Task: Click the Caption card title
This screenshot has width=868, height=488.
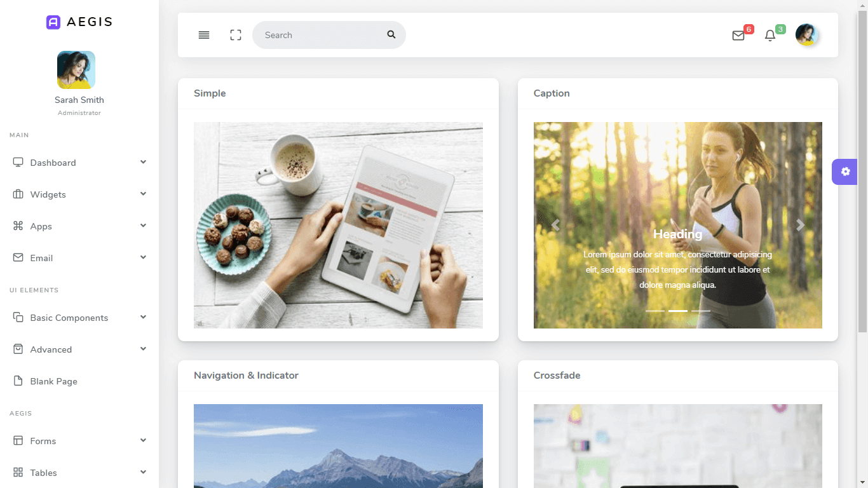Action: click(552, 93)
